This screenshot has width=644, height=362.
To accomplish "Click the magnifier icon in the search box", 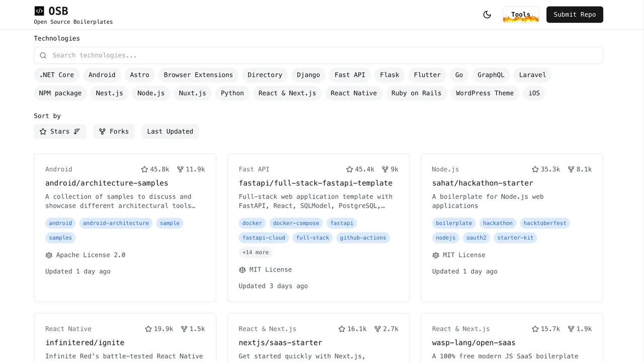I will (x=43, y=55).
